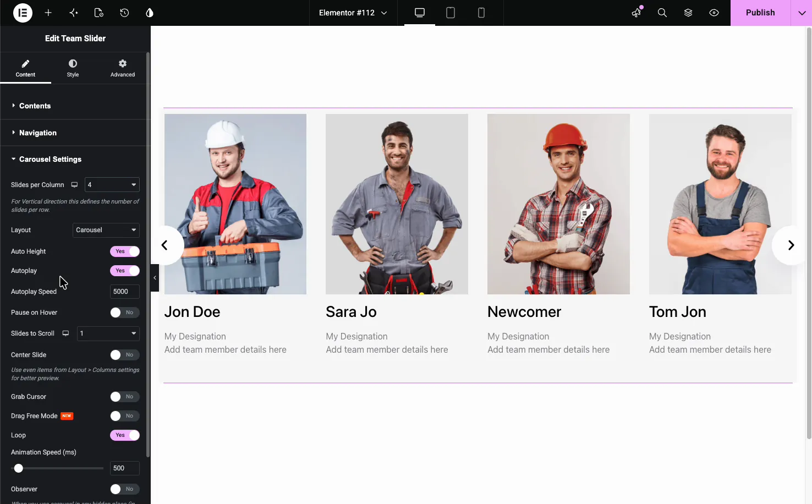The width and height of the screenshot is (812, 504).
Task: Click the Tom Jon name heading
Action: coord(678,312)
